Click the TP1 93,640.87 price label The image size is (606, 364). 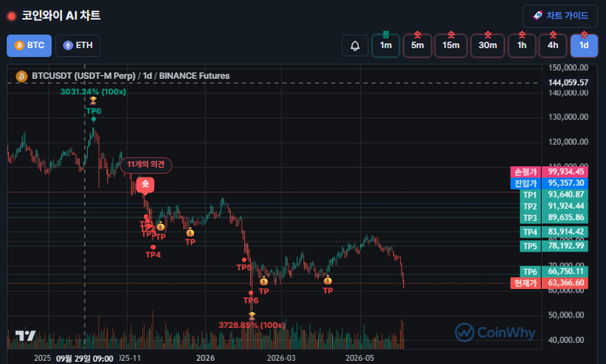554,194
